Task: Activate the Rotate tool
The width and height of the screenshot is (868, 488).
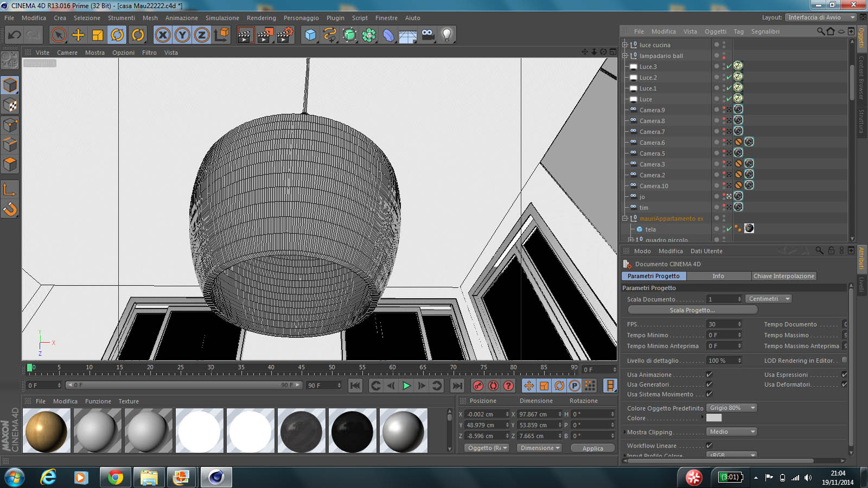Action: (x=117, y=35)
